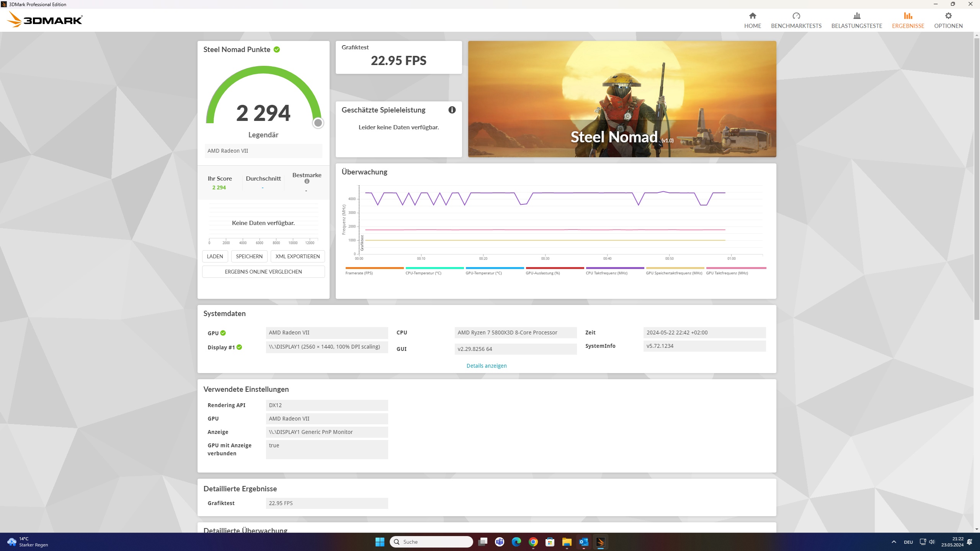
Task: Click the Steel Nomad banner image
Action: pyautogui.click(x=622, y=99)
